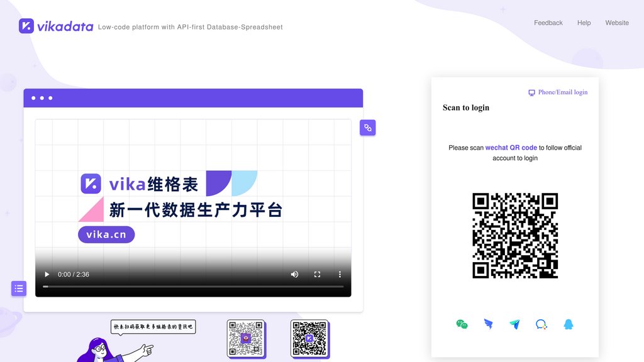Toggle fullscreen on the video player
Screen dimensions: 644x362
(x=317, y=274)
